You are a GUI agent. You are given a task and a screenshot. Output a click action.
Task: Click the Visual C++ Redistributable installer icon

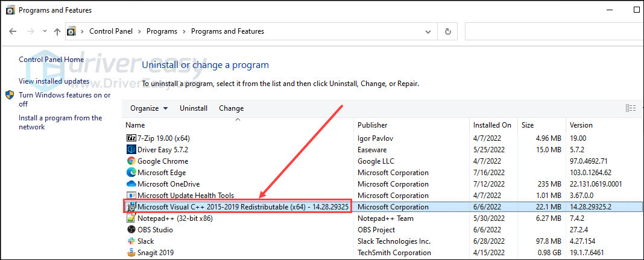pyautogui.click(x=131, y=207)
